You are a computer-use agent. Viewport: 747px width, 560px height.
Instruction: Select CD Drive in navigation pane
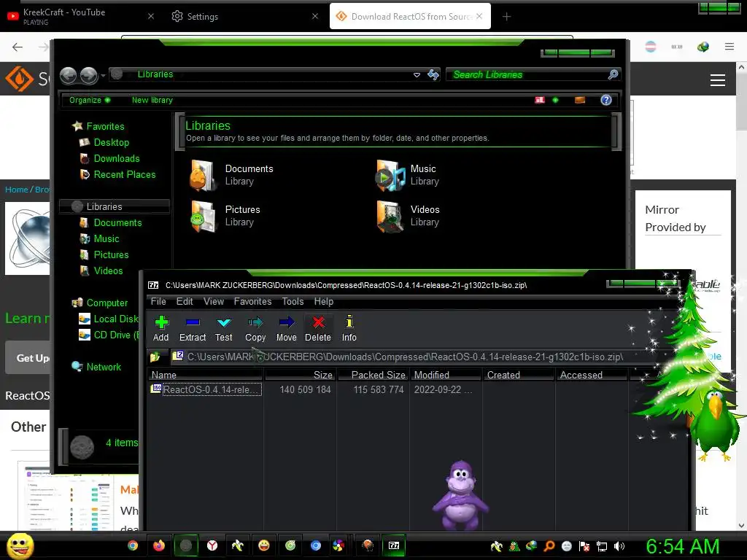point(109,335)
